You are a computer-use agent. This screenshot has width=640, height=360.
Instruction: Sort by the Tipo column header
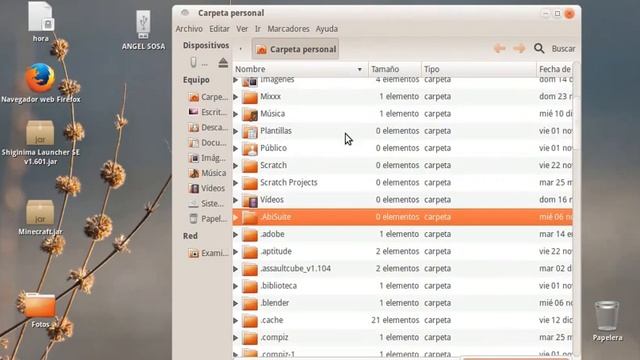(478, 69)
